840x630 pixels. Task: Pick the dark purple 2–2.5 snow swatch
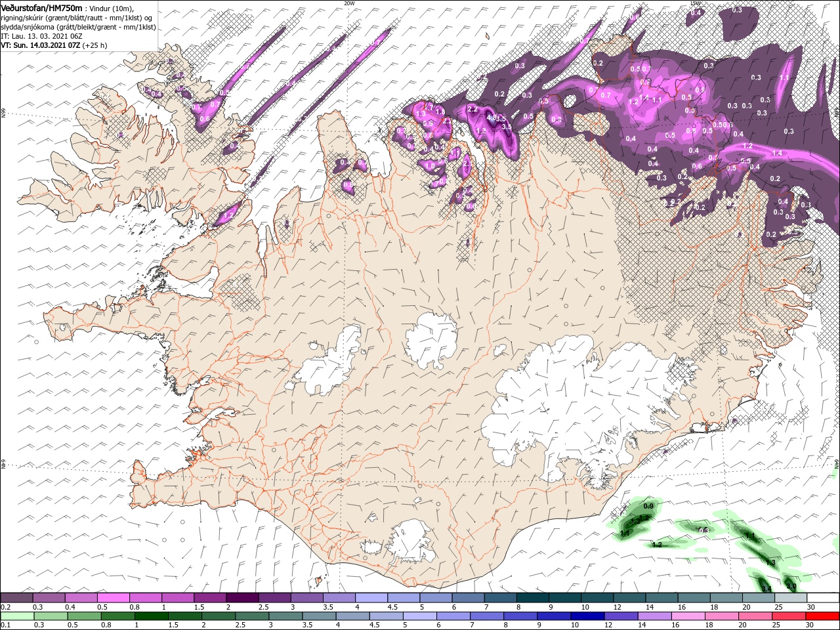(242, 597)
